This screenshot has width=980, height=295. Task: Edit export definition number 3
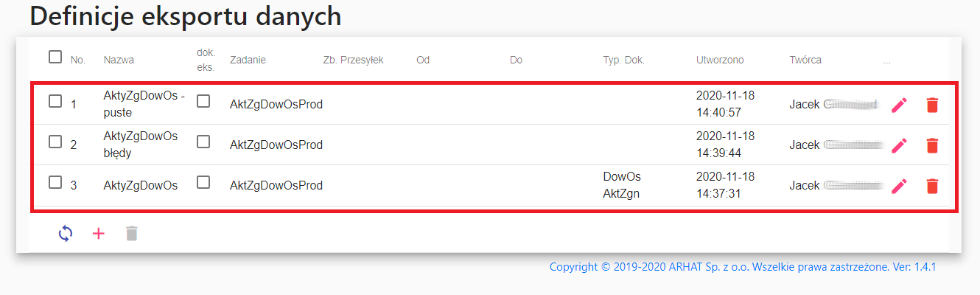pos(898,186)
